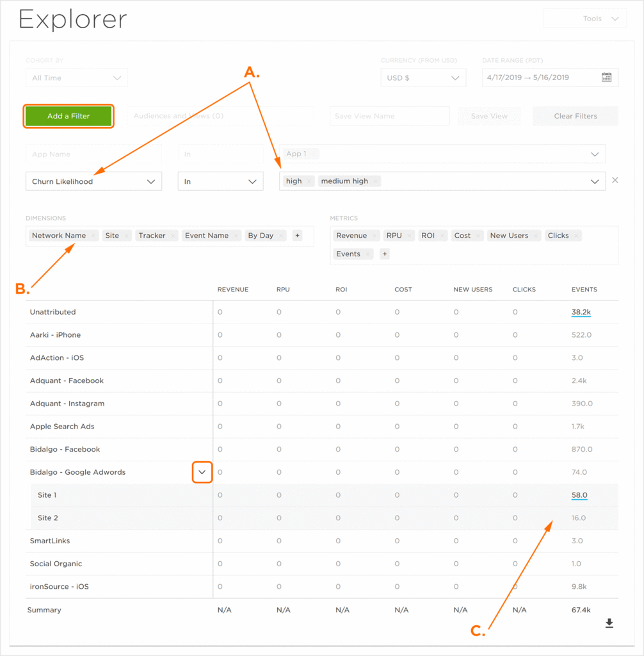
Task: Remove the App 1 filter tag
Action: click(314, 154)
